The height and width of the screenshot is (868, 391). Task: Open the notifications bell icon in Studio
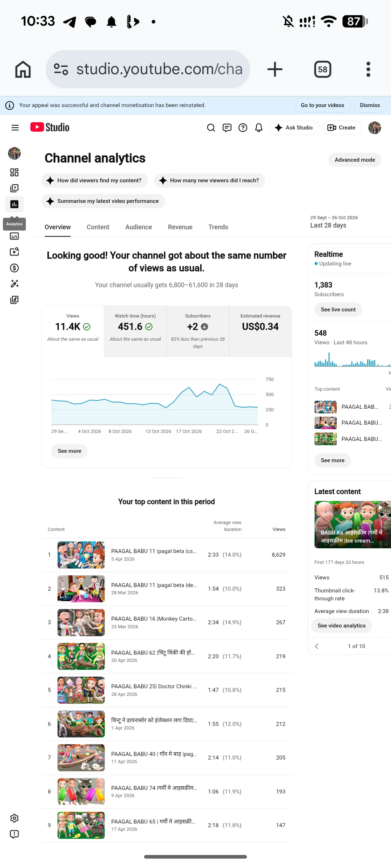click(259, 128)
